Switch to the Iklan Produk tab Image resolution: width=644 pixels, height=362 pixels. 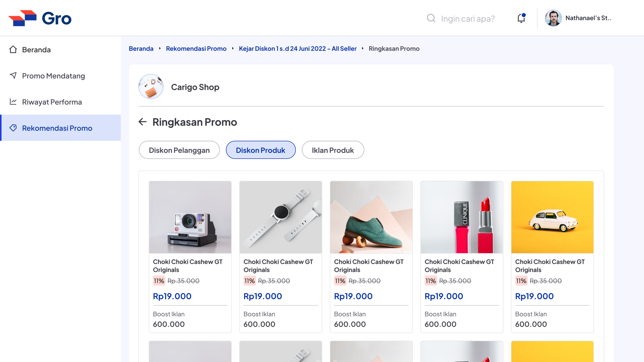(x=333, y=150)
